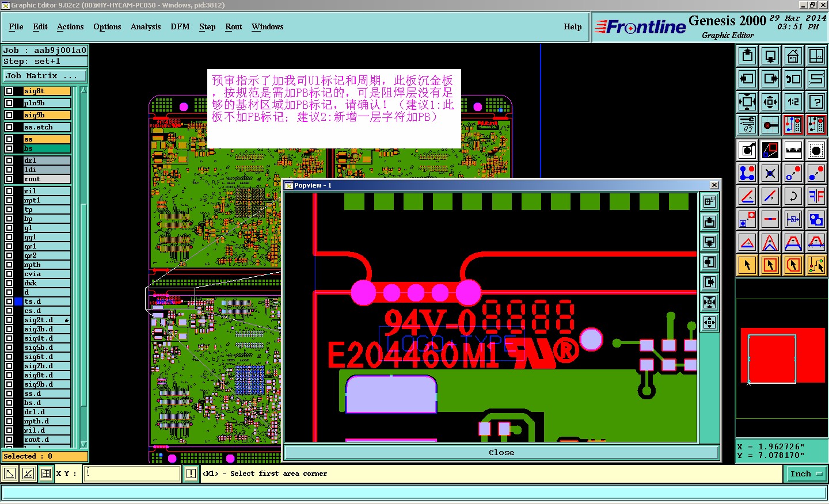
Task: Click the pan down icon in right toolbar
Action: tap(770, 56)
